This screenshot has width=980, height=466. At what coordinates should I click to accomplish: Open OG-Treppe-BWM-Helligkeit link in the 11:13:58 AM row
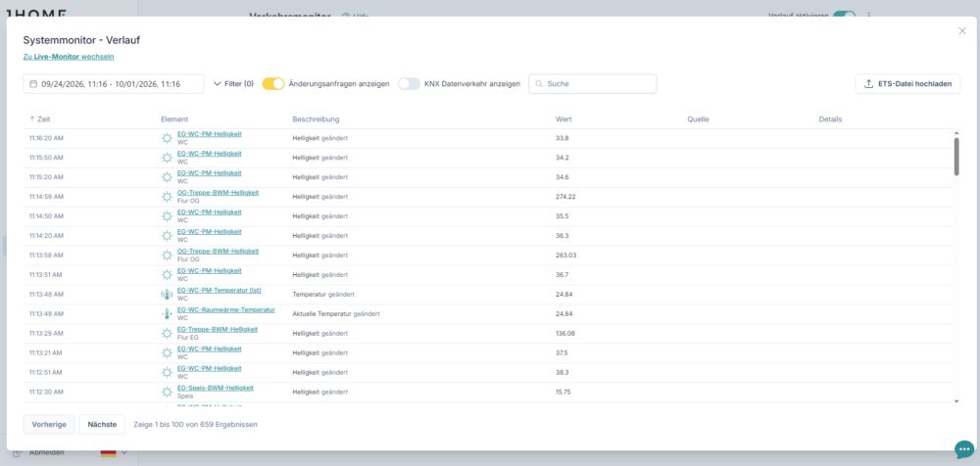(x=218, y=252)
